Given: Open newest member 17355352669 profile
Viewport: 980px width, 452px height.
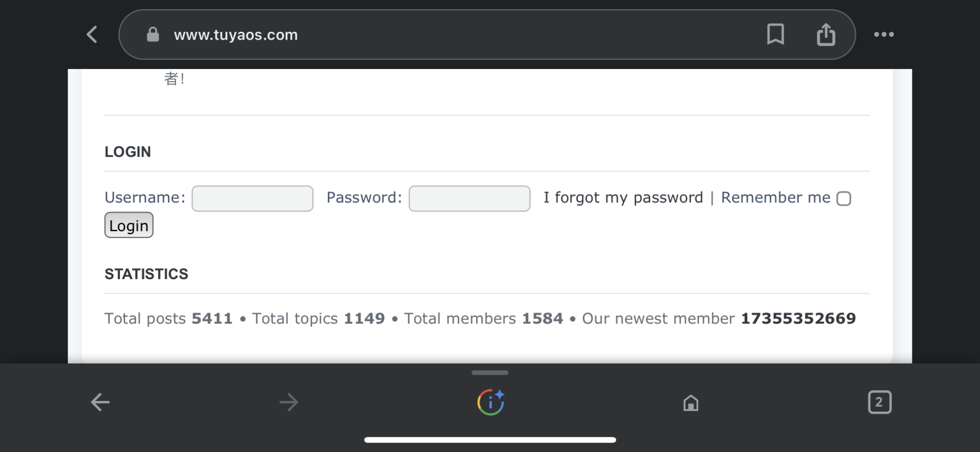Looking at the screenshot, I should point(798,318).
